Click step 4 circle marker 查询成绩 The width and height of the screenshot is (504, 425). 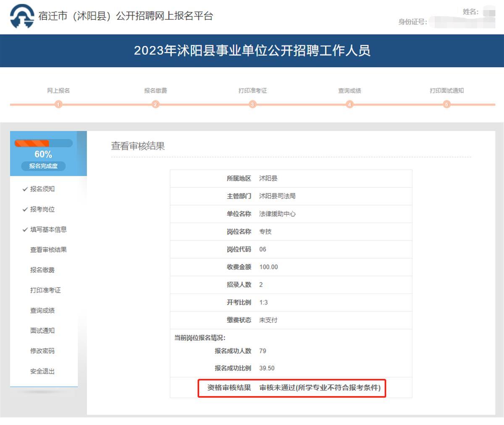point(349,104)
